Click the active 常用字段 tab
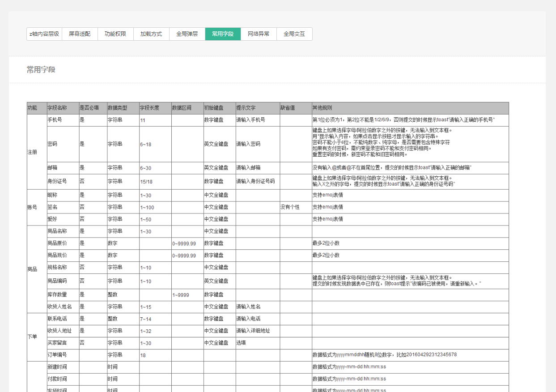The image size is (556, 392). tap(223, 34)
